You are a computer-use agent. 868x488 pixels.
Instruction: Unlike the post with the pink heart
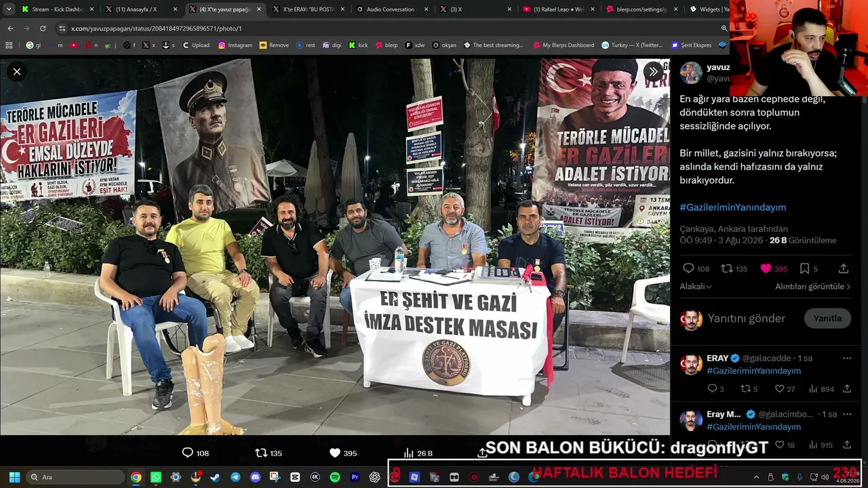tap(766, 268)
